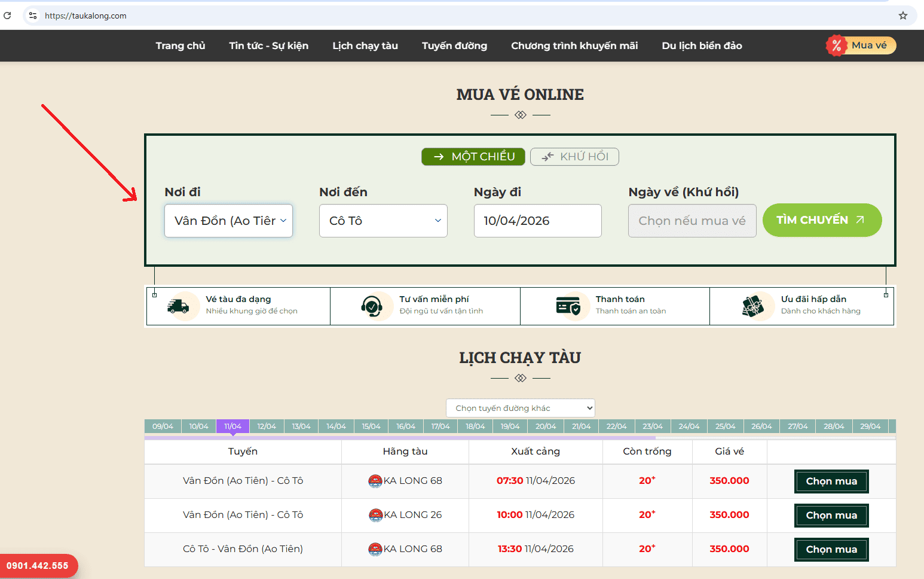The height and width of the screenshot is (579, 924).
Task: Open the Nơi đi departure dropdown
Action: 228,221
